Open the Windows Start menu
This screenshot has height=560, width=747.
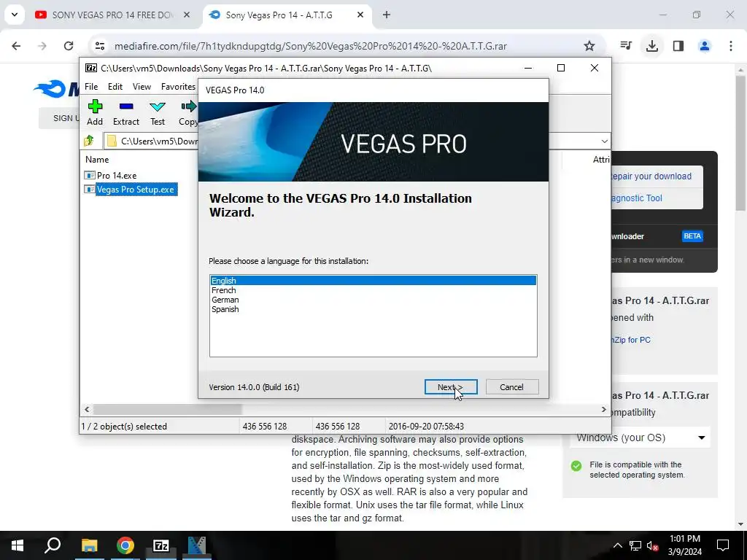coord(18,545)
